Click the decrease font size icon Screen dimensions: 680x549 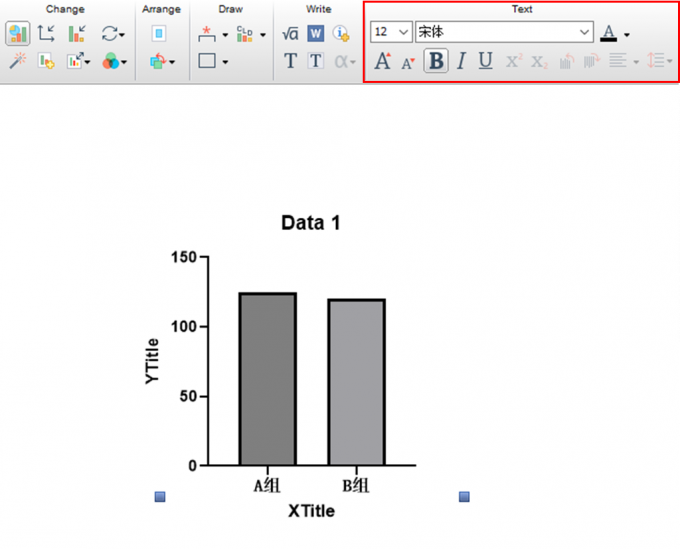408,63
